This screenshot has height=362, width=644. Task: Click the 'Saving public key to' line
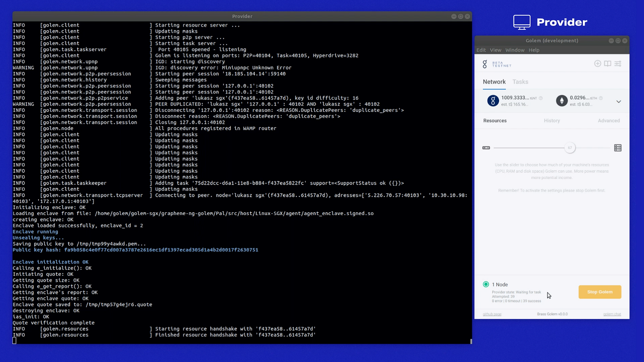80,244
